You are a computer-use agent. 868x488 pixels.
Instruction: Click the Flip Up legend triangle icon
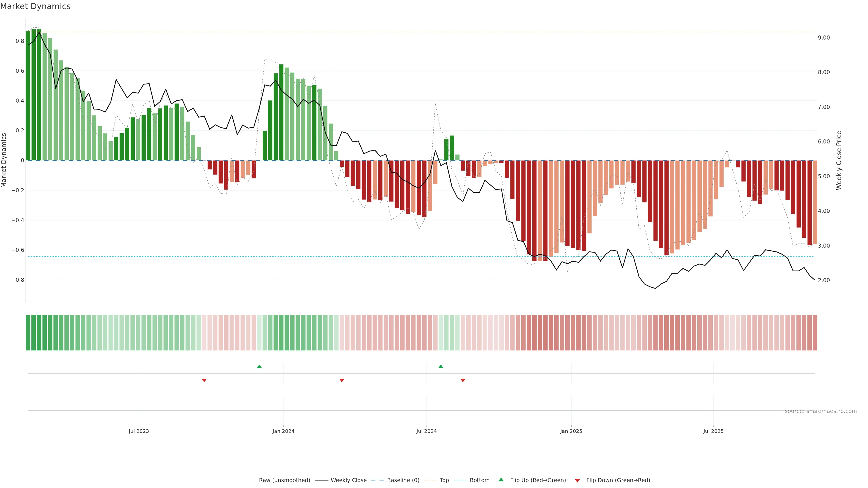(501, 480)
